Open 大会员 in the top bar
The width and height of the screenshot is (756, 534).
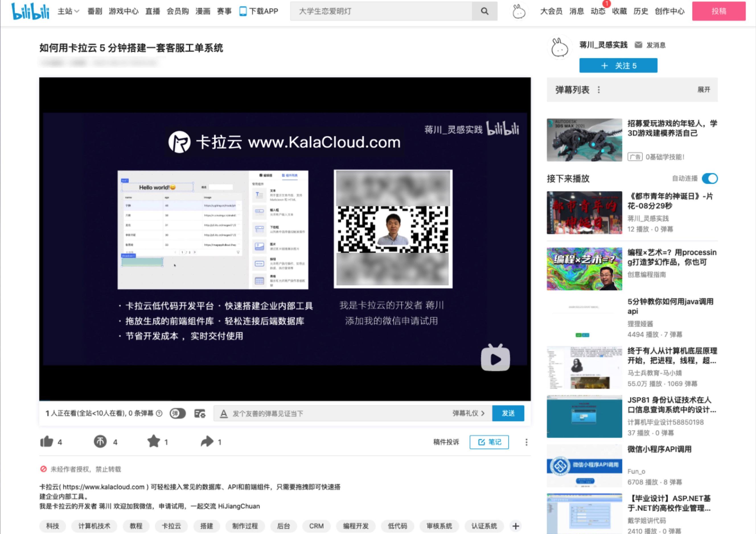click(551, 11)
